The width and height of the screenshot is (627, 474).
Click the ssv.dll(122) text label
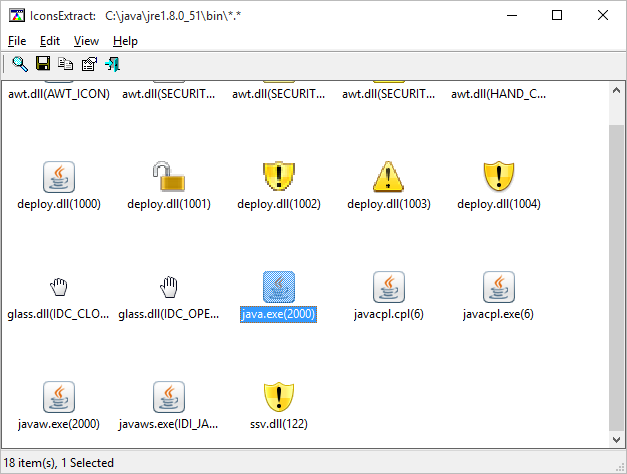click(x=279, y=424)
